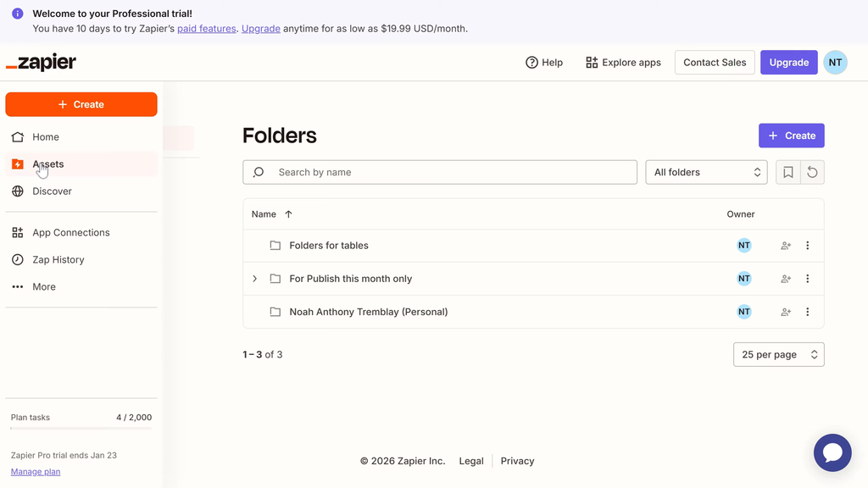Expand the For Publish this month only folder
This screenshot has width=868, height=488.
pyautogui.click(x=254, y=279)
